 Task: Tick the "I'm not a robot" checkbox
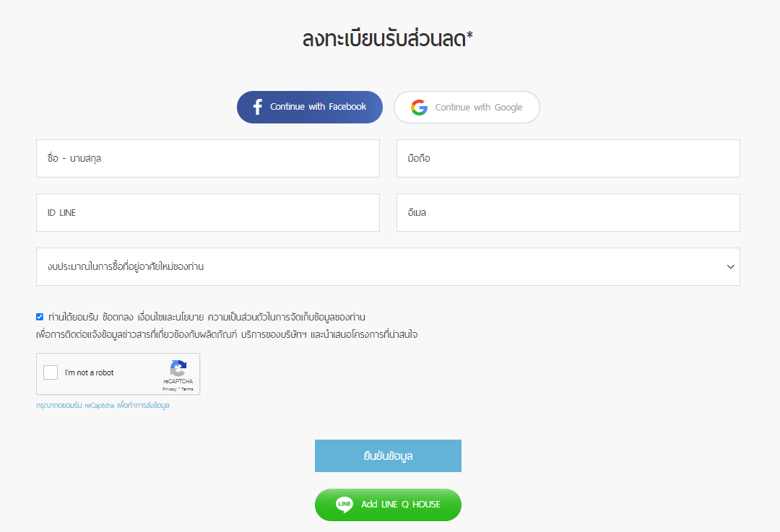click(x=51, y=372)
